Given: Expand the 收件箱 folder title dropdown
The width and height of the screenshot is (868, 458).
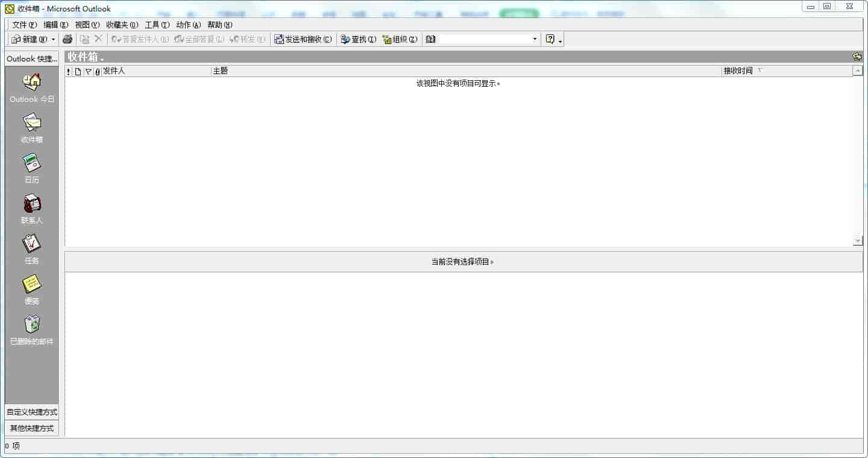Looking at the screenshot, I should 102,58.
